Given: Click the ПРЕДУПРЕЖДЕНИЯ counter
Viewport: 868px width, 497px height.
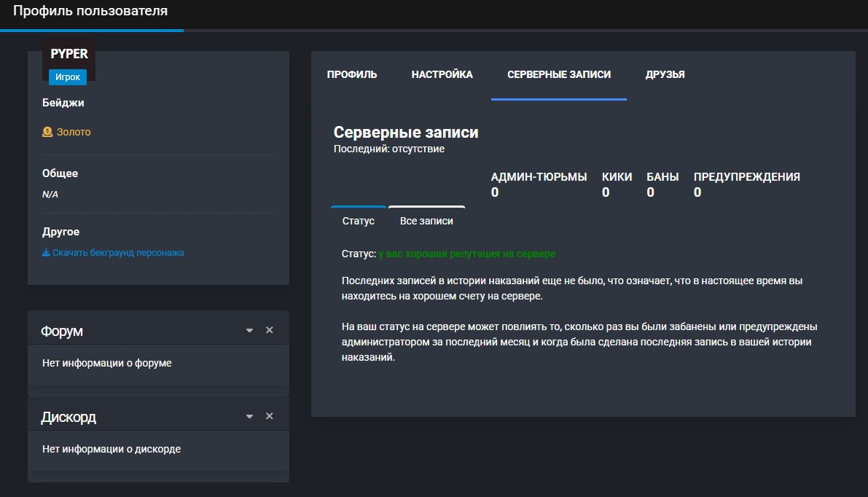Looking at the screenshot, I should 747,184.
